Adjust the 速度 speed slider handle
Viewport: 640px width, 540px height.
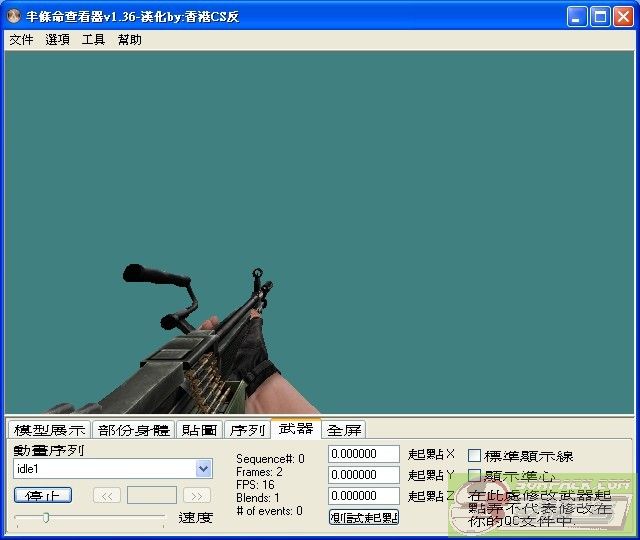click(46, 518)
